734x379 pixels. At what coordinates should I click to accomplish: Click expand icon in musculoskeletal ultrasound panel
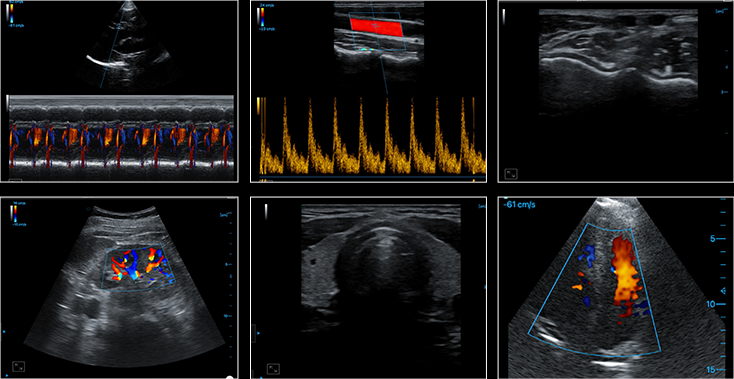coord(511,175)
